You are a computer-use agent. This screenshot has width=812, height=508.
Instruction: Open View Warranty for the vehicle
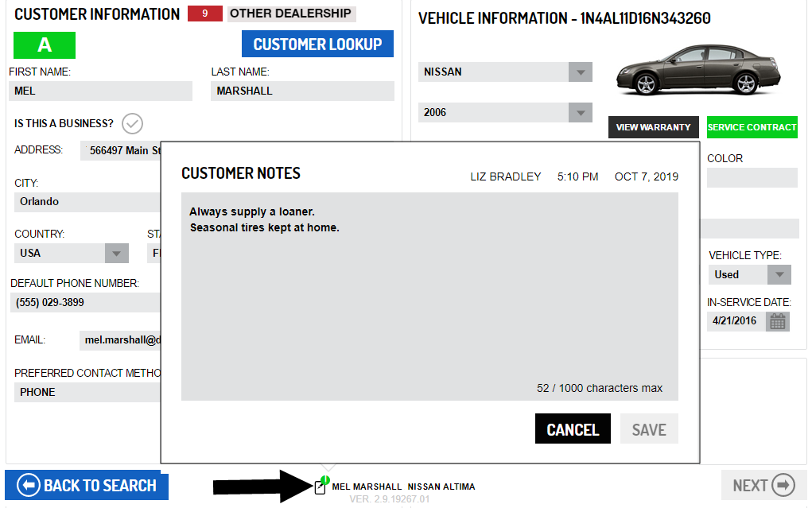click(x=653, y=127)
